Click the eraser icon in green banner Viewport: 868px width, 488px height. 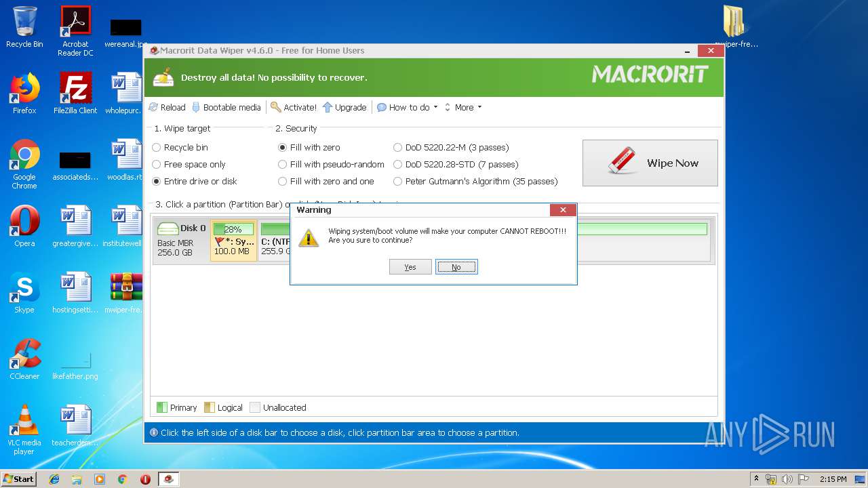pyautogui.click(x=163, y=77)
